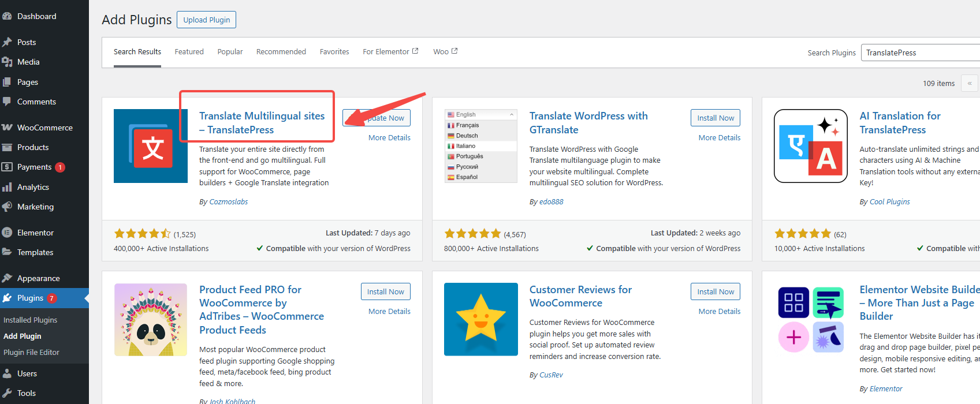Click the Upload Plugin button
This screenshot has width=980, height=404.
point(206,20)
